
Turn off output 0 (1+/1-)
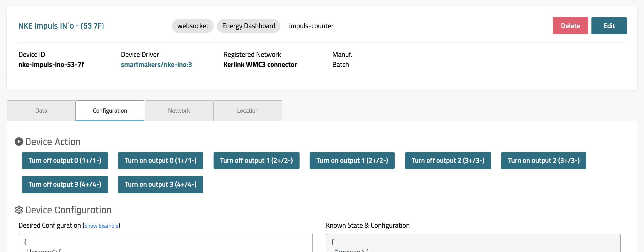point(65,161)
